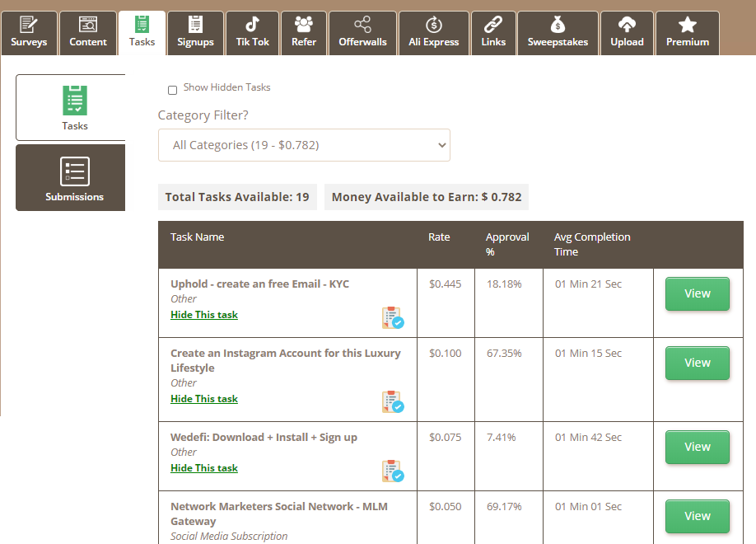This screenshot has width=756, height=544.
Task: Click the Wedefi: Download + Install title
Action: pos(264,438)
